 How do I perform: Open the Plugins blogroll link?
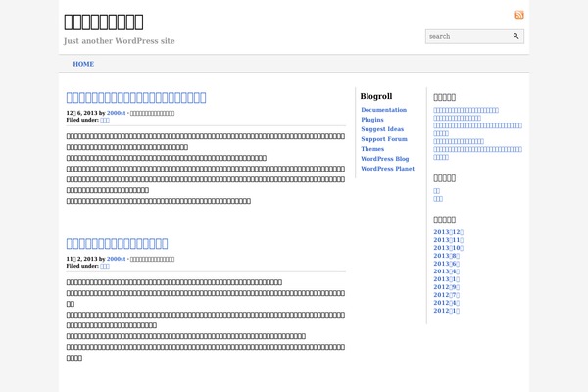click(372, 120)
